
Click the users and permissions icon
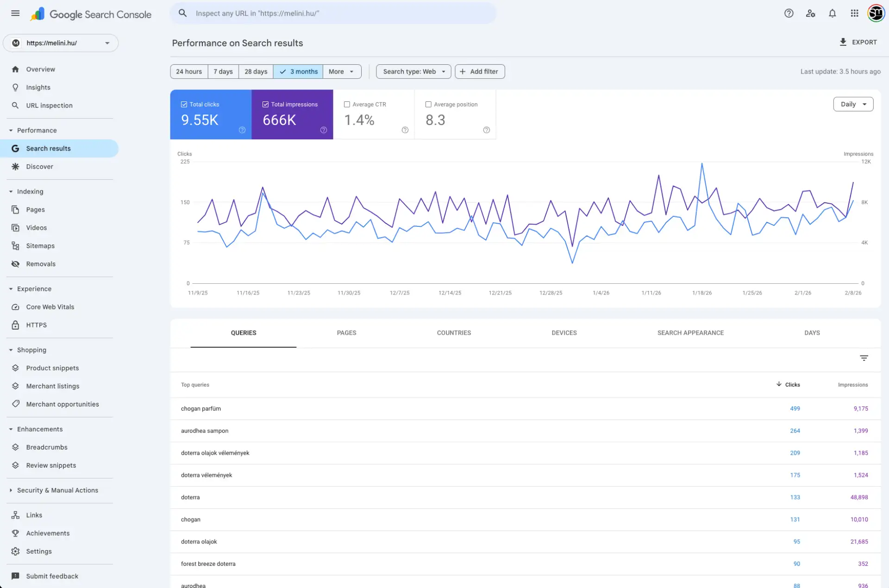[x=810, y=13]
